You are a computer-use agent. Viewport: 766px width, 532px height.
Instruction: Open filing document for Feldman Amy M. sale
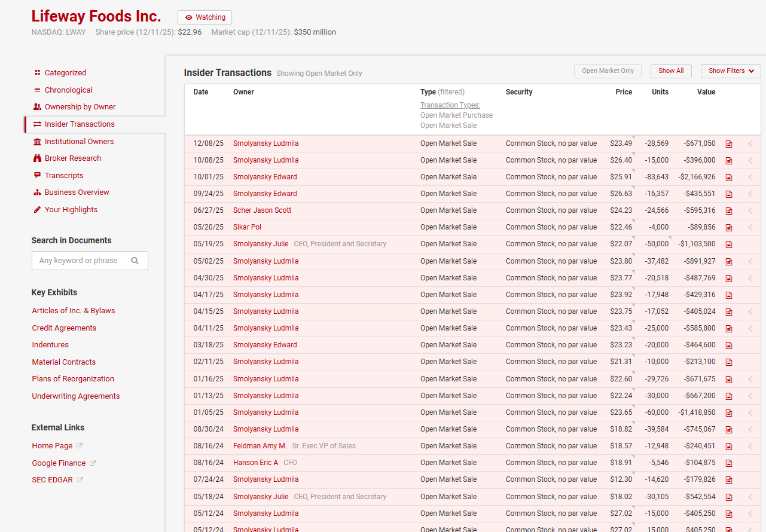(729, 446)
